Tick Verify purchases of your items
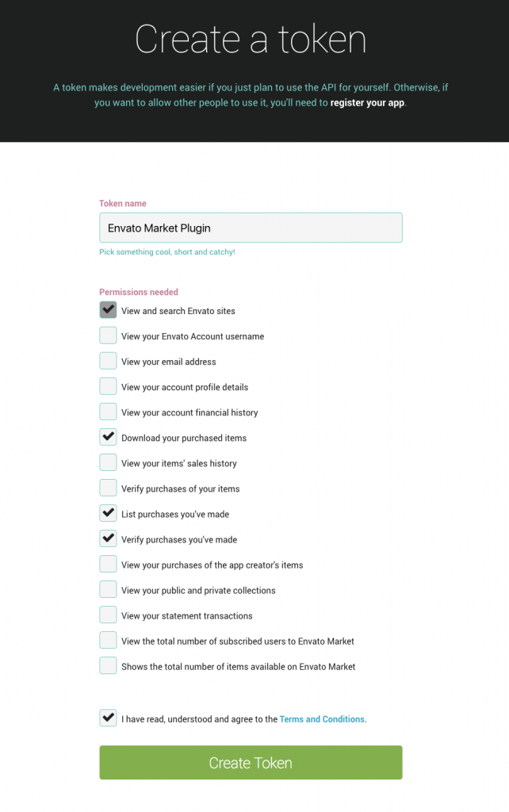Screen dimensions: 509x812 click(x=108, y=488)
